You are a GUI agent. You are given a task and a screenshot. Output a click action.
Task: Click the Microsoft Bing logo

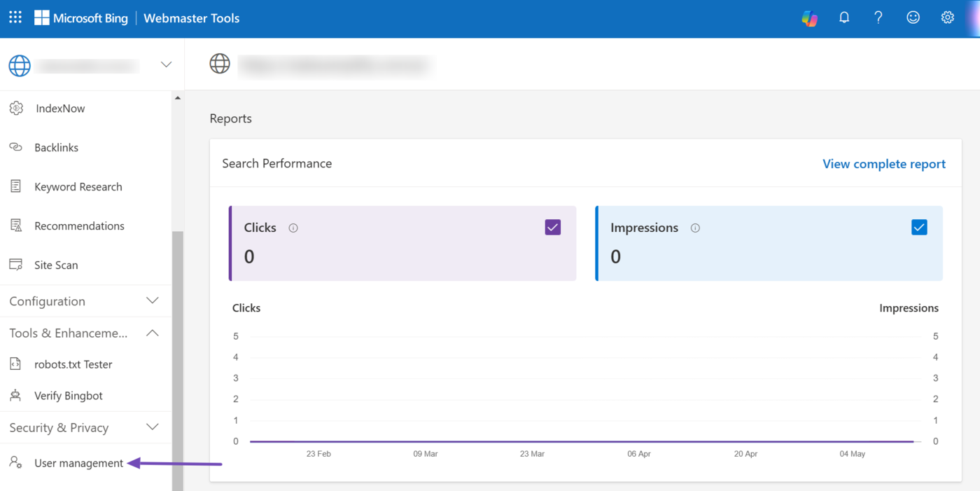[81, 18]
